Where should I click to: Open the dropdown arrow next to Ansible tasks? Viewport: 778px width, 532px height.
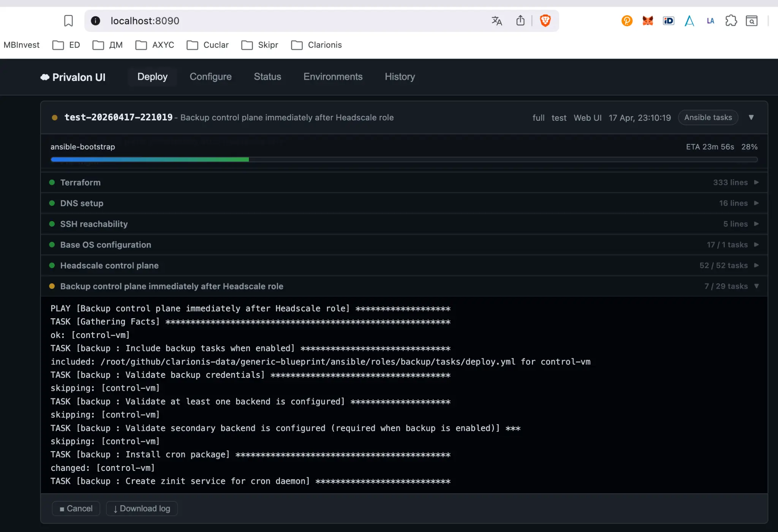[x=752, y=117]
